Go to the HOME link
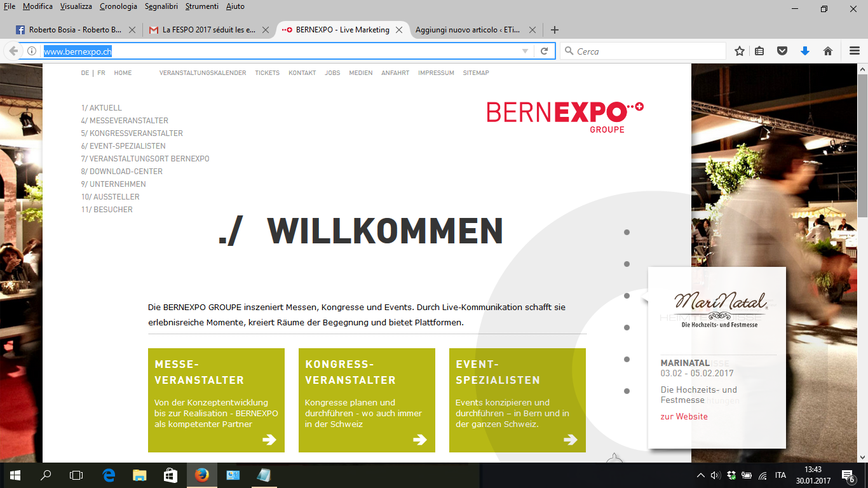The height and width of the screenshot is (488, 868). pyautogui.click(x=123, y=73)
